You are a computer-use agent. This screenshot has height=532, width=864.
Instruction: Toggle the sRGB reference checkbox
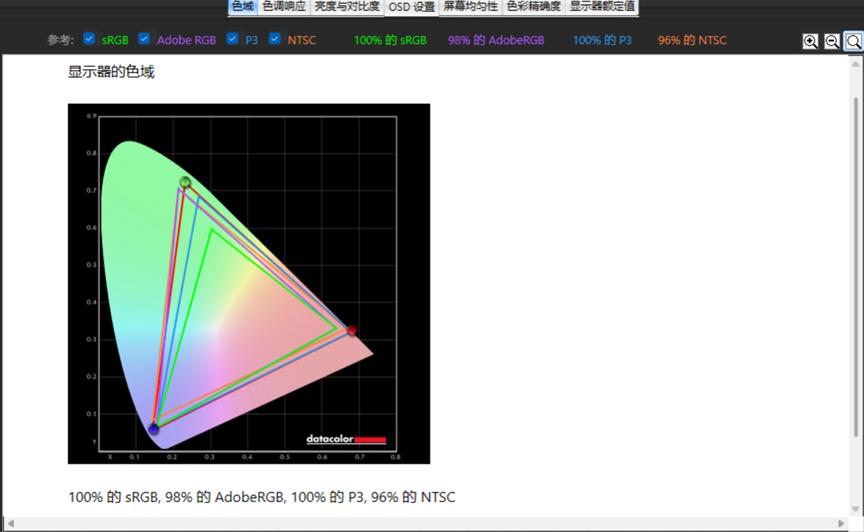click(x=89, y=39)
